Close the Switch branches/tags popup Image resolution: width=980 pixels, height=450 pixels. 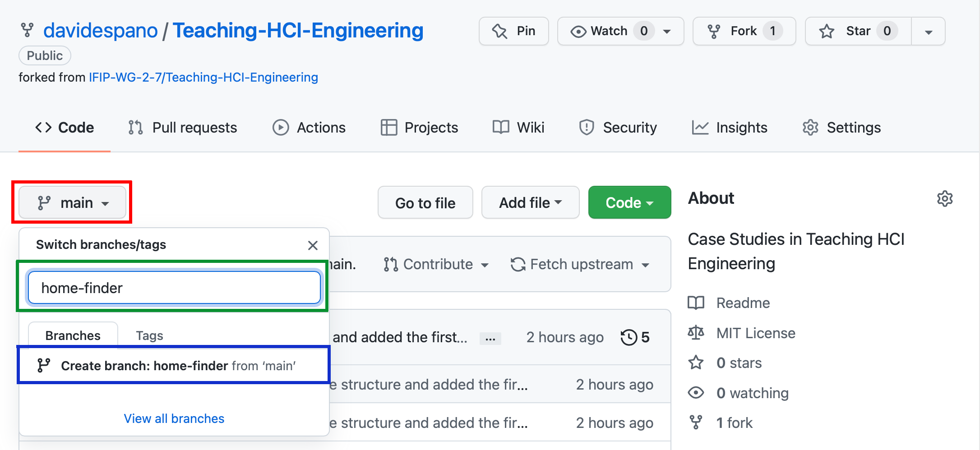coord(313,245)
